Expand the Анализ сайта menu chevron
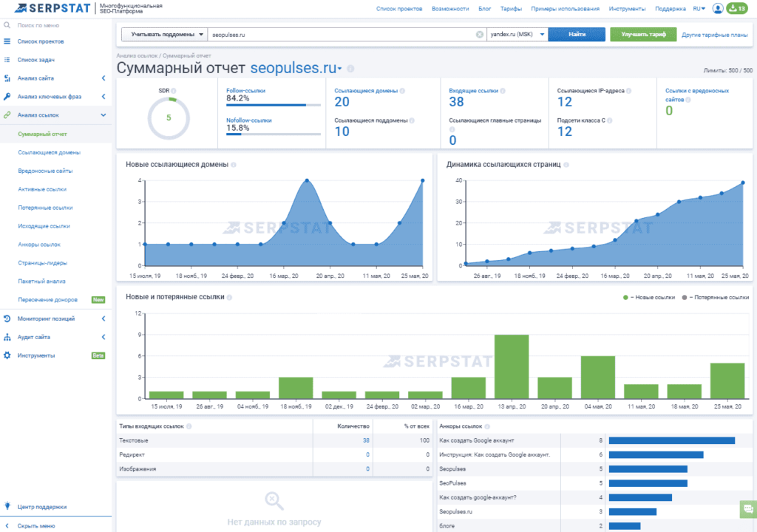The height and width of the screenshot is (532, 757). pyautogui.click(x=103, y=78)
